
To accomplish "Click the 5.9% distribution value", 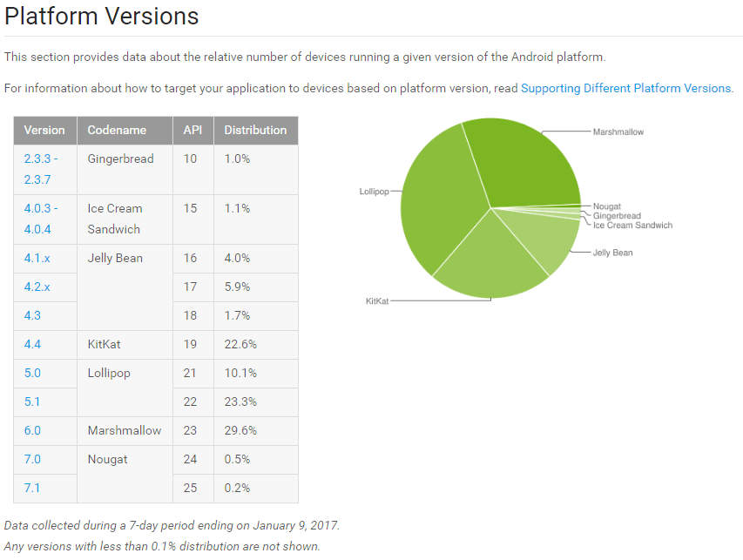I will point(237,287).
